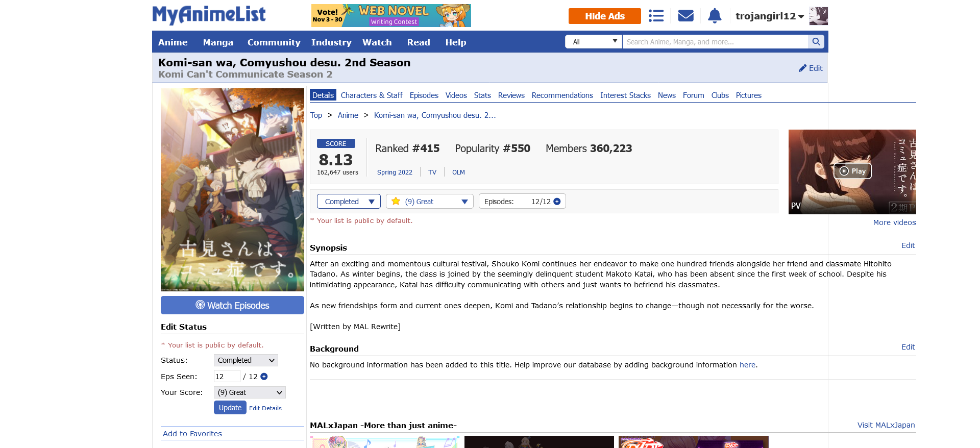The image size is (980, 448).
Task: Open the Web Novel contest banner
Action: pyautogui.click(x=391, y=15)
